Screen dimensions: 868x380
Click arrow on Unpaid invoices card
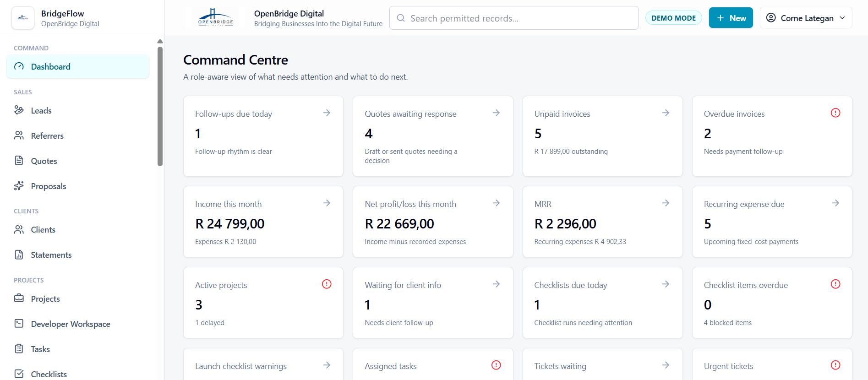click(666, 113)
